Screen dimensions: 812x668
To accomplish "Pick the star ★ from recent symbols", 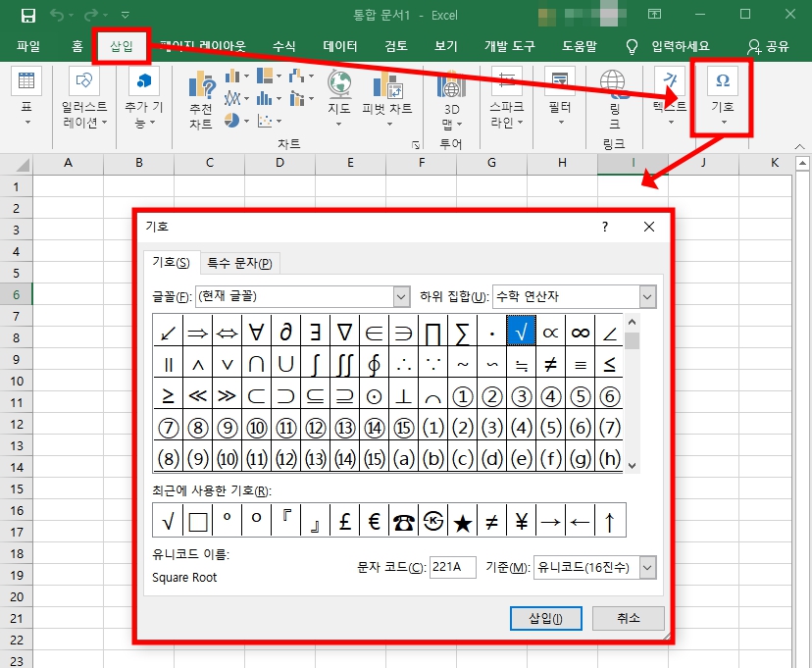I will pos(463,521).
